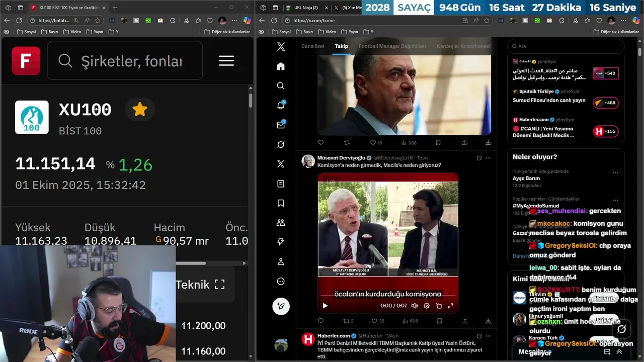Repost the Müsavat Dervişoğlu post
644x362 pixels.
tap(346, 321)
